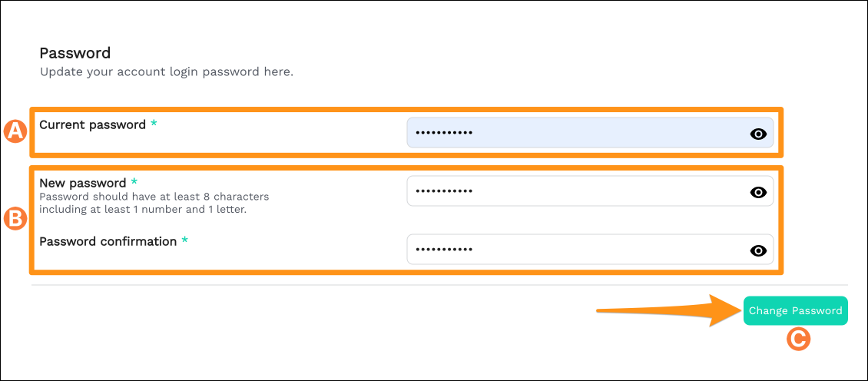This screenshot has height=381, width=868.
Task: Click the orange A marker badge
Action: 15,131
